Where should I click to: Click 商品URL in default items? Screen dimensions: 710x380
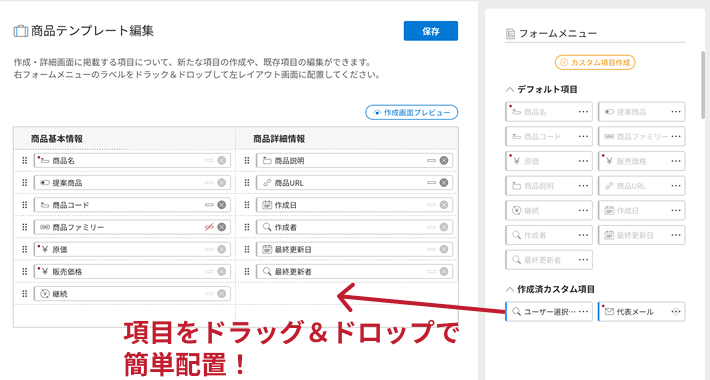[641, 186]
